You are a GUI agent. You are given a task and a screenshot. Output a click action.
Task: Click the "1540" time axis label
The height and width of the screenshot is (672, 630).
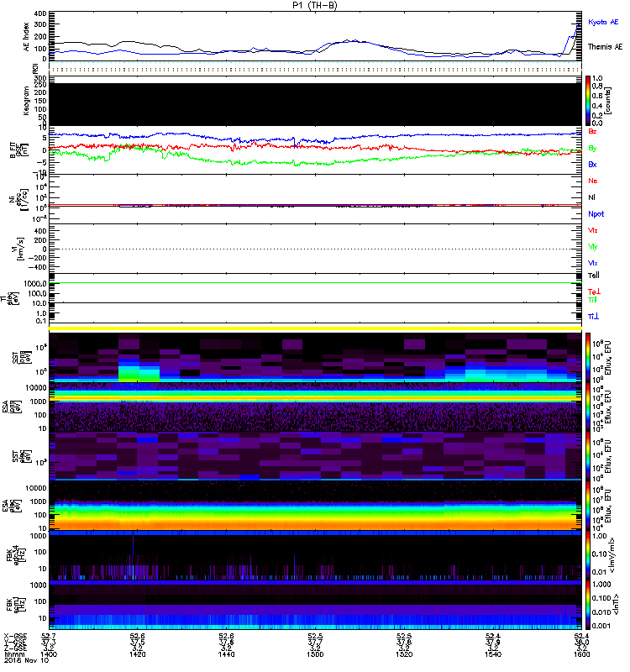[x=493, y=654]
